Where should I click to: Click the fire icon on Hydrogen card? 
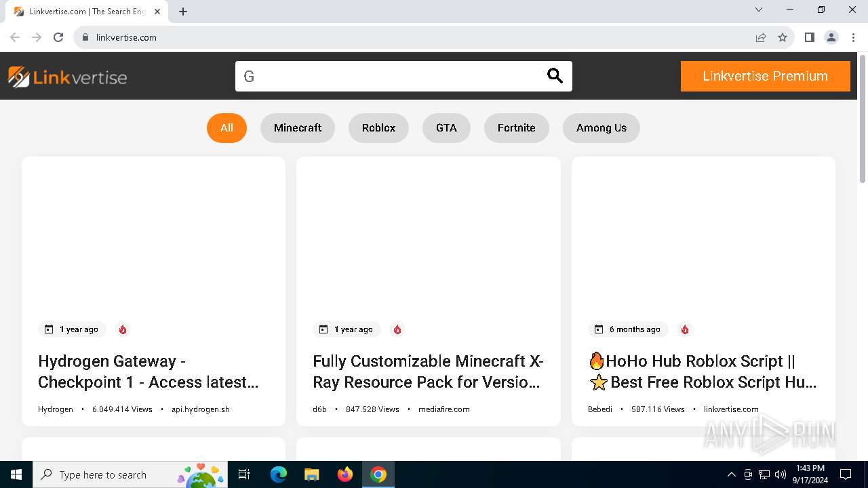(x=123, y=329)
